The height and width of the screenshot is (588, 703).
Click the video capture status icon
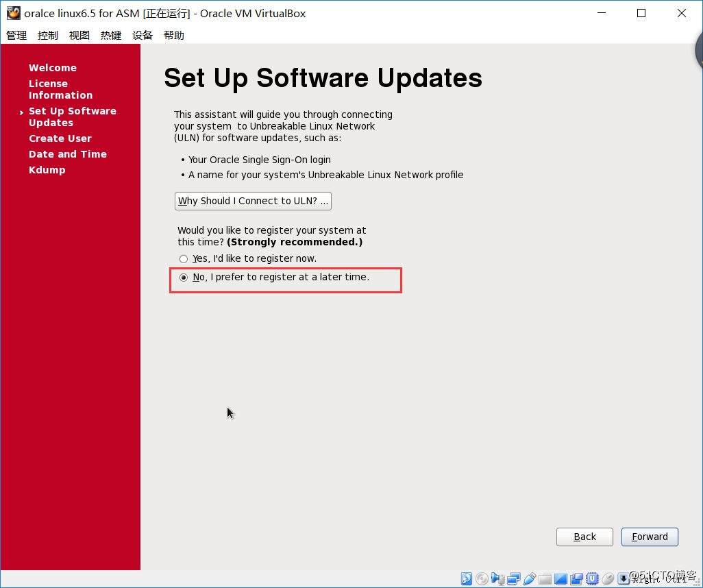pos(576,578)
